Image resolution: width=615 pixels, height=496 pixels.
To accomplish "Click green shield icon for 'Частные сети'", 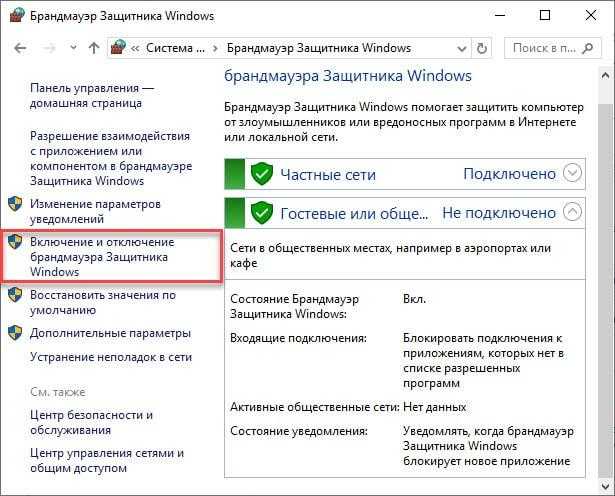I will pyautogui.click(x=262, y=174).
